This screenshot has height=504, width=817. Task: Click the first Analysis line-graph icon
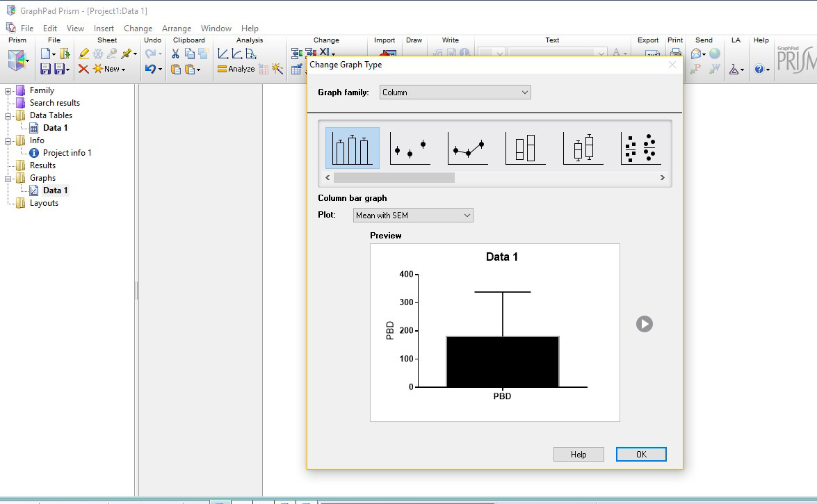[x=223, y=54]
